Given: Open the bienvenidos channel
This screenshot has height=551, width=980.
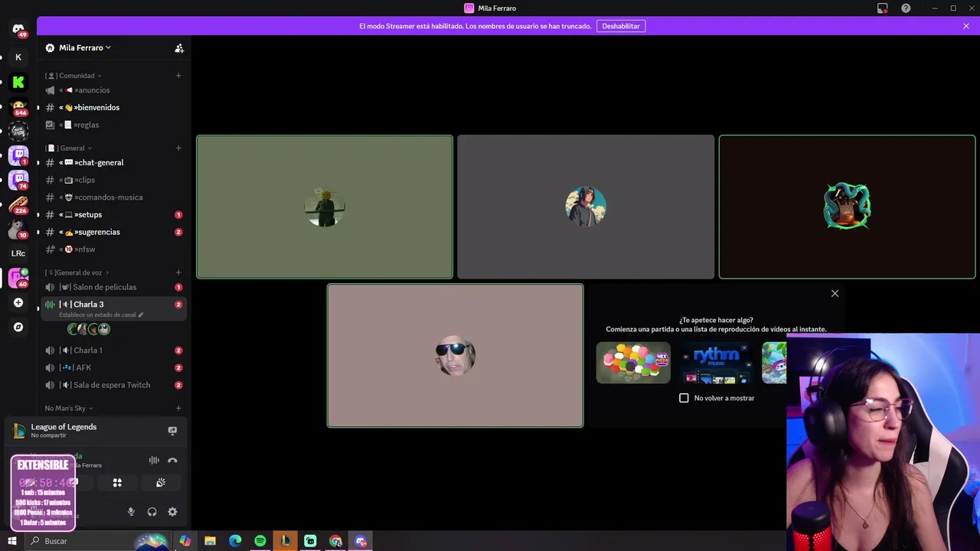Looking at the screenshot, I should tap(114, 108).
